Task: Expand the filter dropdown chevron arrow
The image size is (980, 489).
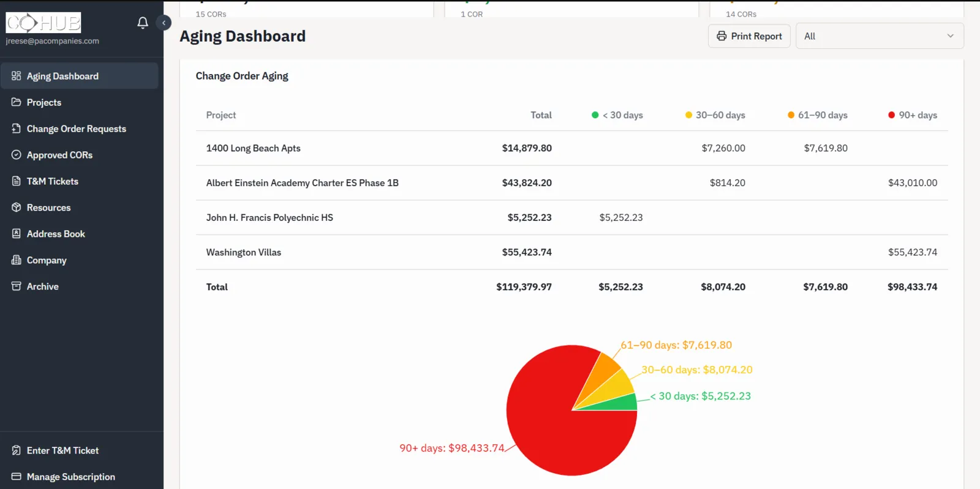Action: (x=951, y=36)
